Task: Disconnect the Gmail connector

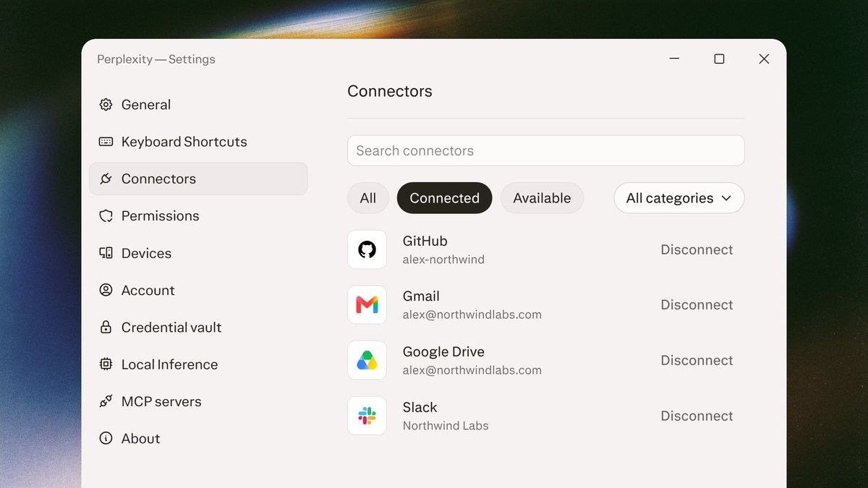Action: click(x=697, y=305)
